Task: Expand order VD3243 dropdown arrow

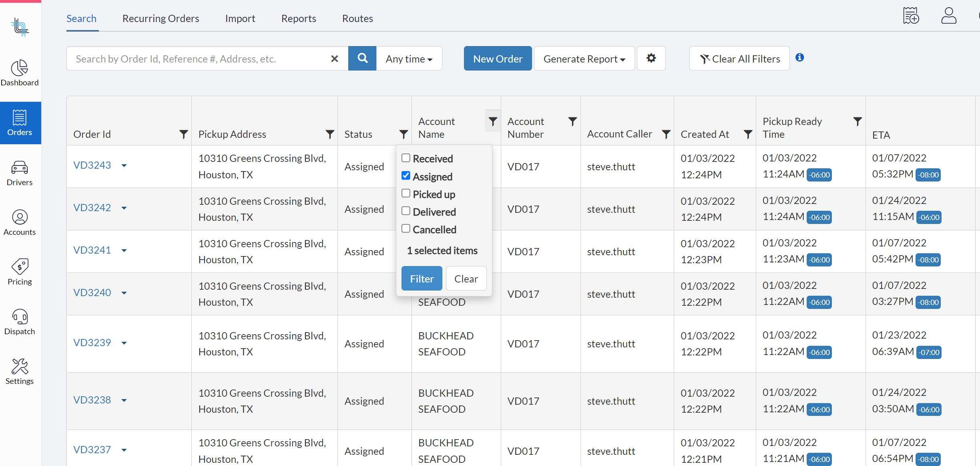Action: 123,165
